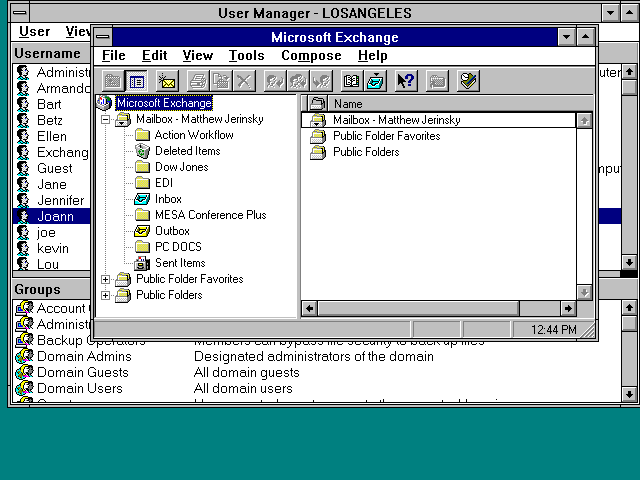Select user Bart in User Manager
Image resolution: width=640 pixels, height=480 pixels.
[x=49, y=104]
